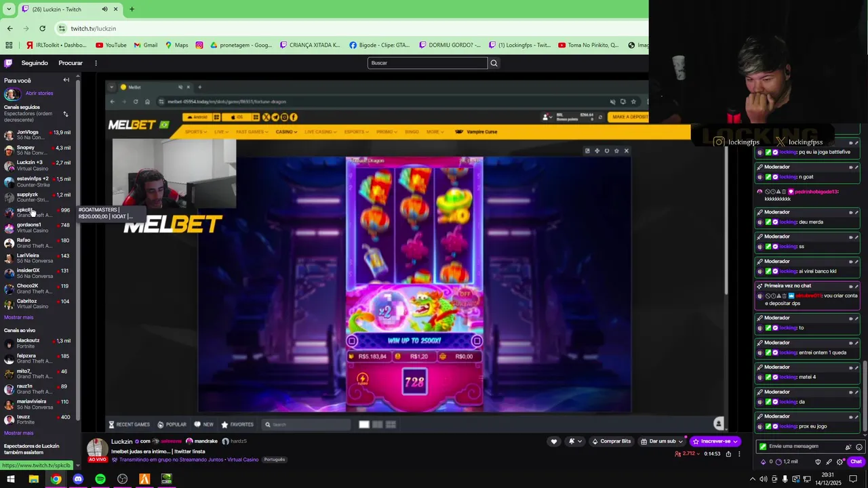Screen dimensions: 868x488
Task: Open a new browser tab
Action: pyautogui.click(x=132, y=9)
